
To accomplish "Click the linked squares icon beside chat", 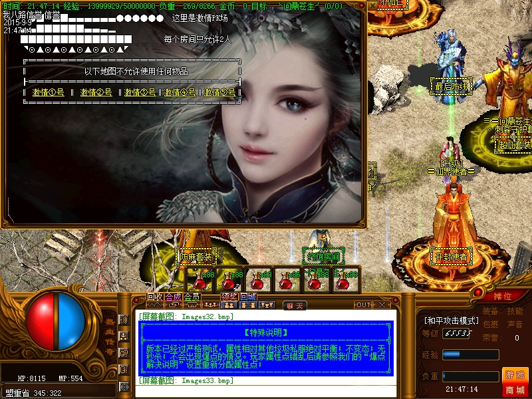I will pos(124,353).
